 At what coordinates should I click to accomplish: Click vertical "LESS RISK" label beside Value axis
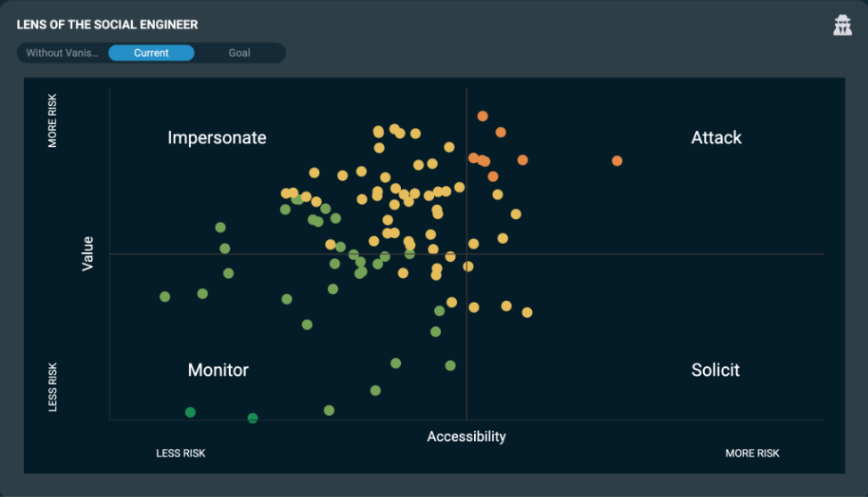pos(53,387)
